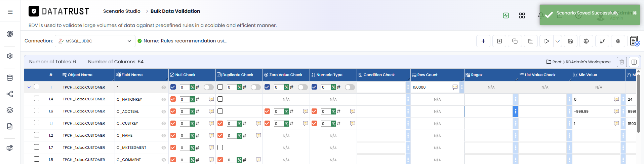Toggle Null Check switch for CUSTOMER row 1
Screen dimensions: 644x164
coord(209,87)
